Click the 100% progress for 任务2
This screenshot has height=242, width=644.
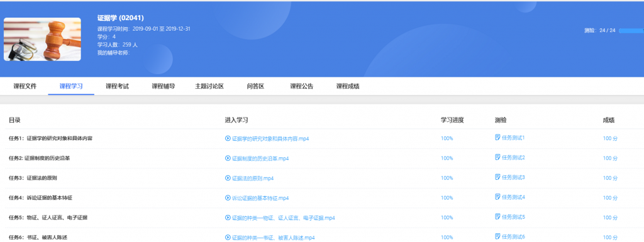point(447,158)
